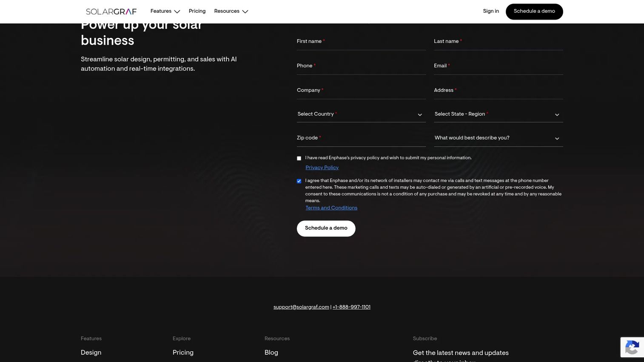Screen dimensions: 644x362
Task: Open the footer Design link
Action: point(91,353)
